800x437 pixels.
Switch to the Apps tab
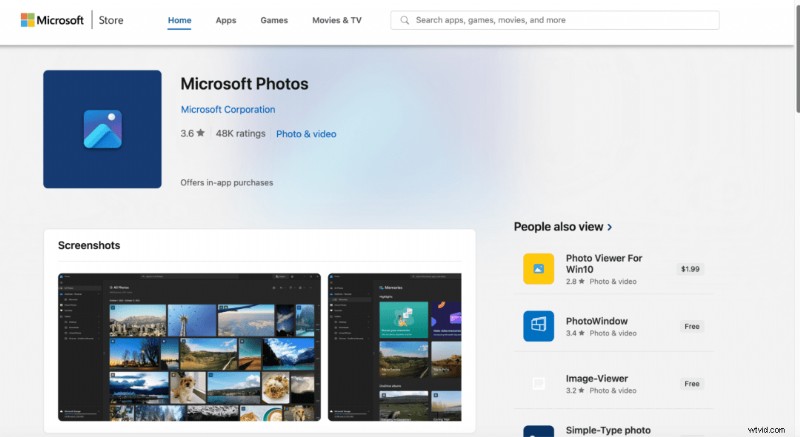point(226,20)
